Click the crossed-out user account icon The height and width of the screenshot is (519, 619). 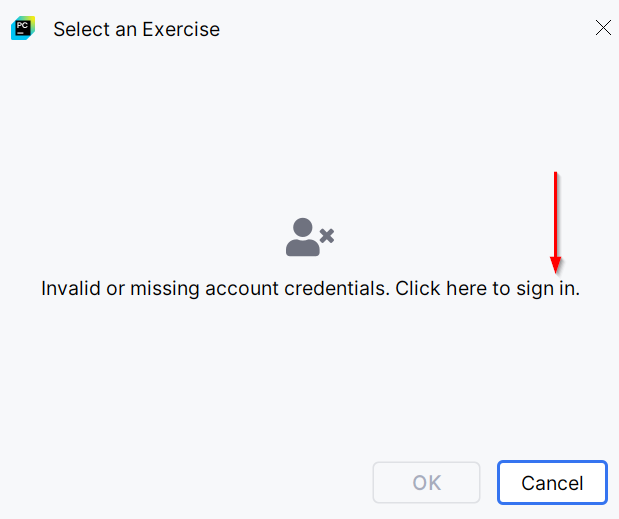[310, 237]
